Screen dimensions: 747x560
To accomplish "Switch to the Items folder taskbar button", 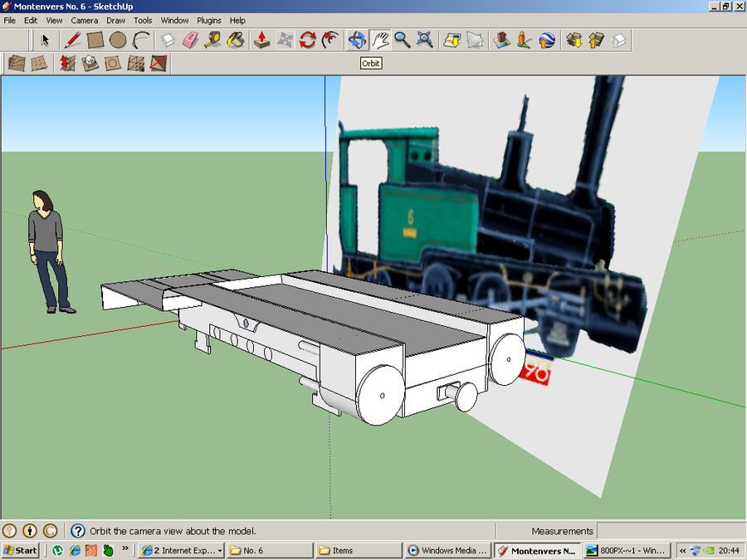I will pos(359,551).
